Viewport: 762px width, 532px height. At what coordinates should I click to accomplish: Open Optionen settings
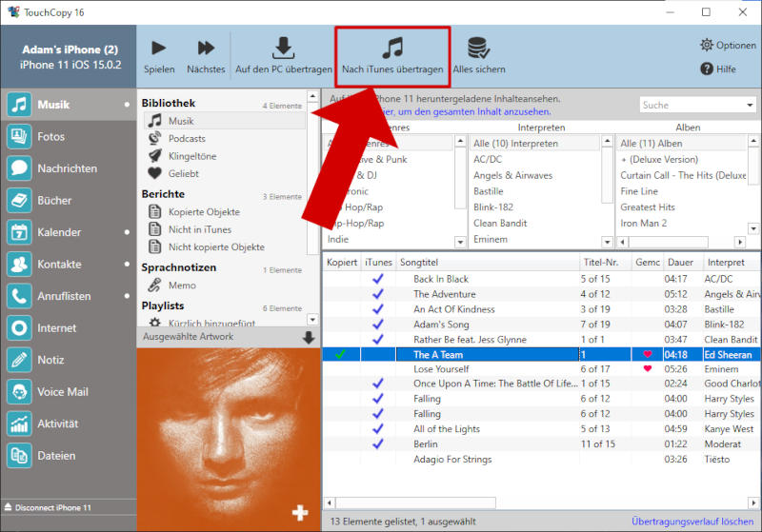point(728,45)
